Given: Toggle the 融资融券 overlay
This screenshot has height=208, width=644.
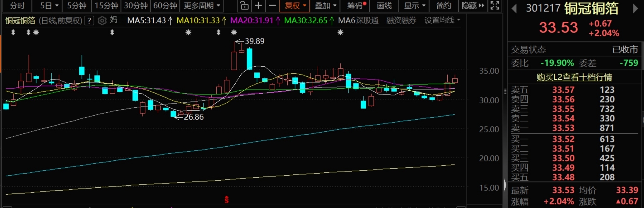Looking at the screenshot, I should click(x=401, y=20).
